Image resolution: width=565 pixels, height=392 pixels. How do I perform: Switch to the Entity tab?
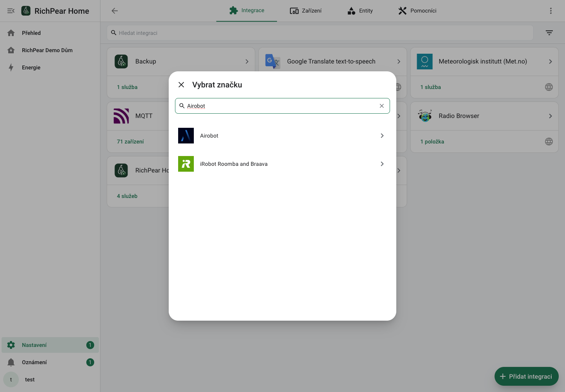[x=360, y=11]
